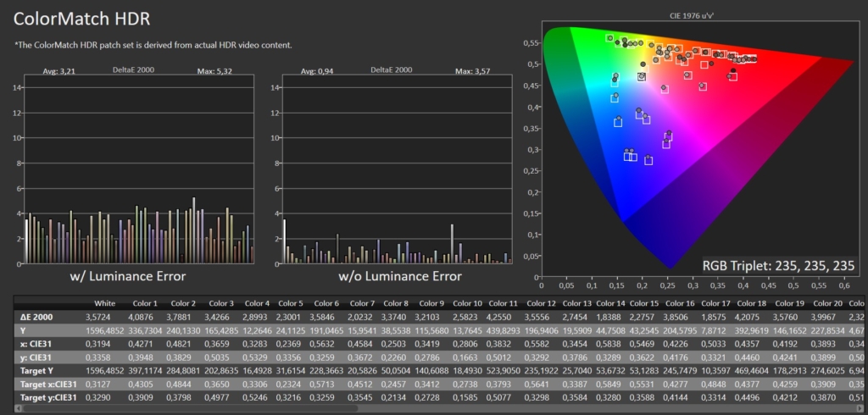
Task: Click the 'Avg: 0,94' label
Action: point(317,71)
